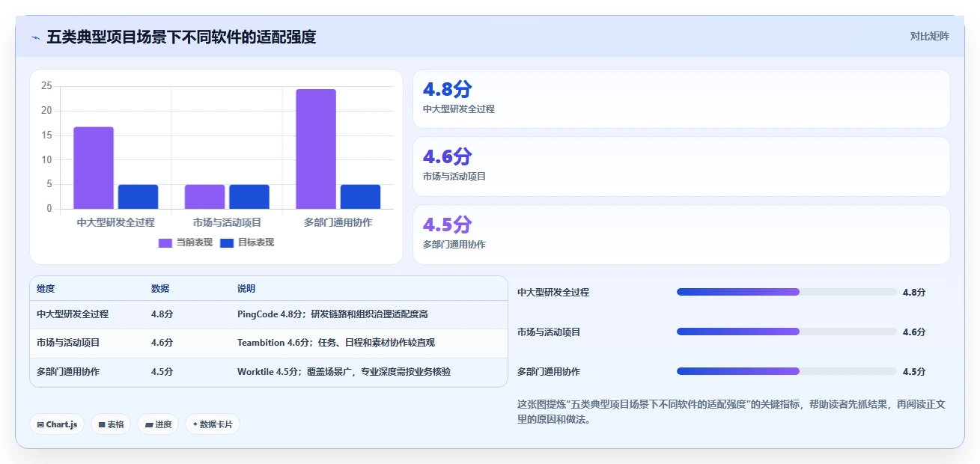Click the 4.6分 data card
Viewport: 980px width, 464px height.
coord(681,166)
